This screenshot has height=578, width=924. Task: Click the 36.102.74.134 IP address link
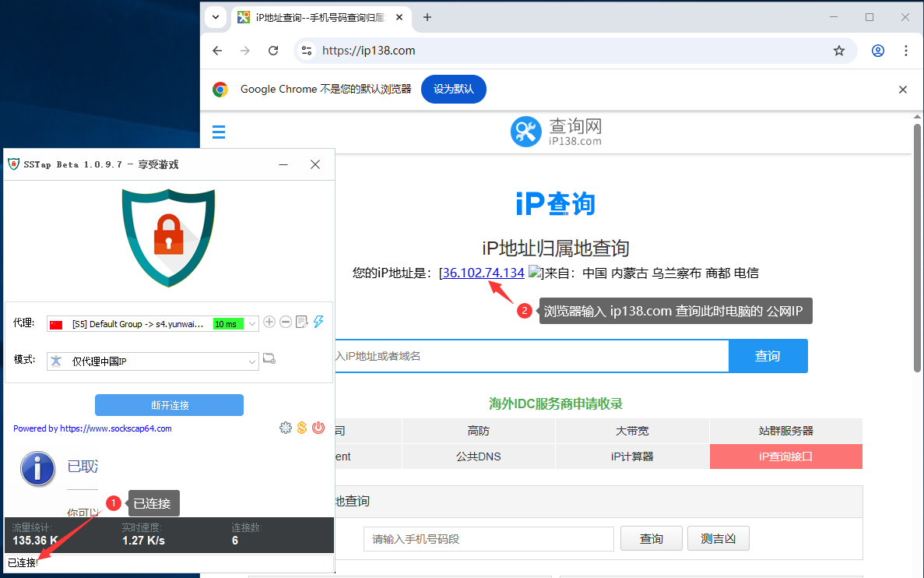[x=483, y=273]
